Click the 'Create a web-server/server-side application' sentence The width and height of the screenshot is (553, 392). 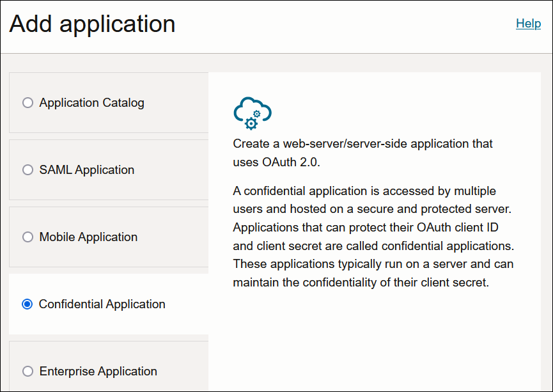pyautogui.click(x=362, y=153)
